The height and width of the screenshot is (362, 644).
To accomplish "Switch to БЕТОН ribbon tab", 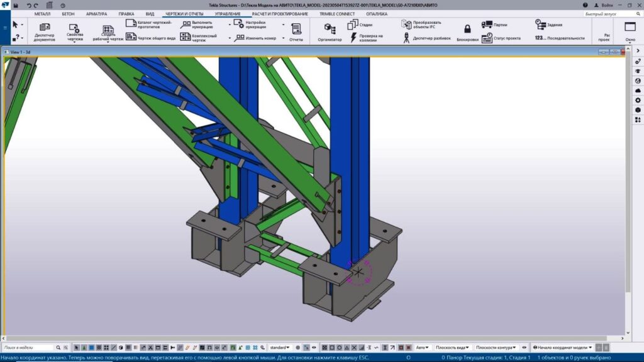I will [68, 14].
